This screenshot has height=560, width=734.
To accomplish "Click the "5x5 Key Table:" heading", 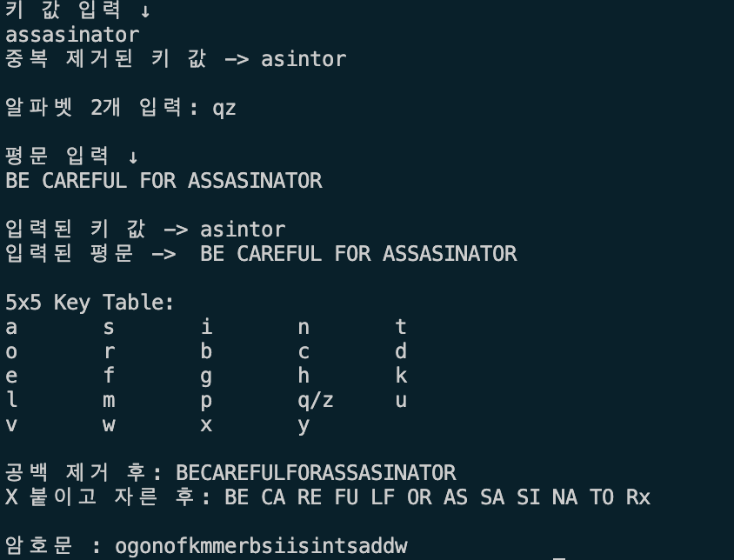I will (x=90, y=303).
